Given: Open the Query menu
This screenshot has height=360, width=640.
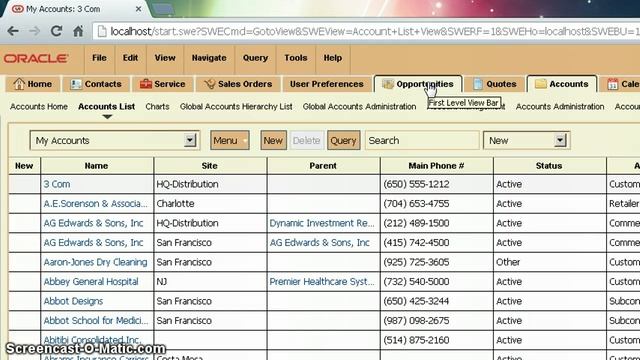Looking at the screenshot, I should click(x=256, y=58).
